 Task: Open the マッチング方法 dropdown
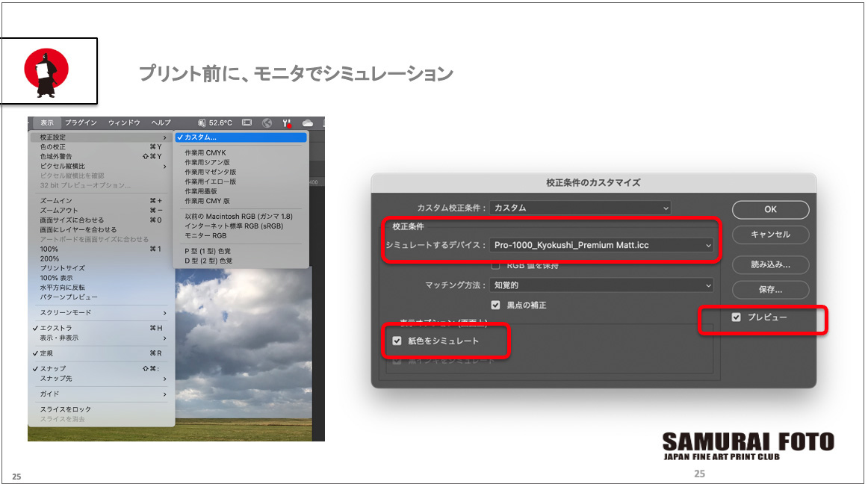click(601, 285)
